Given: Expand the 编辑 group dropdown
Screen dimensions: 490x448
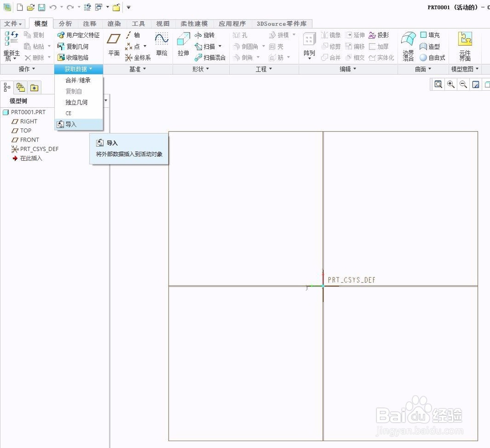Looking at the screenshot, I should (348, 69).
